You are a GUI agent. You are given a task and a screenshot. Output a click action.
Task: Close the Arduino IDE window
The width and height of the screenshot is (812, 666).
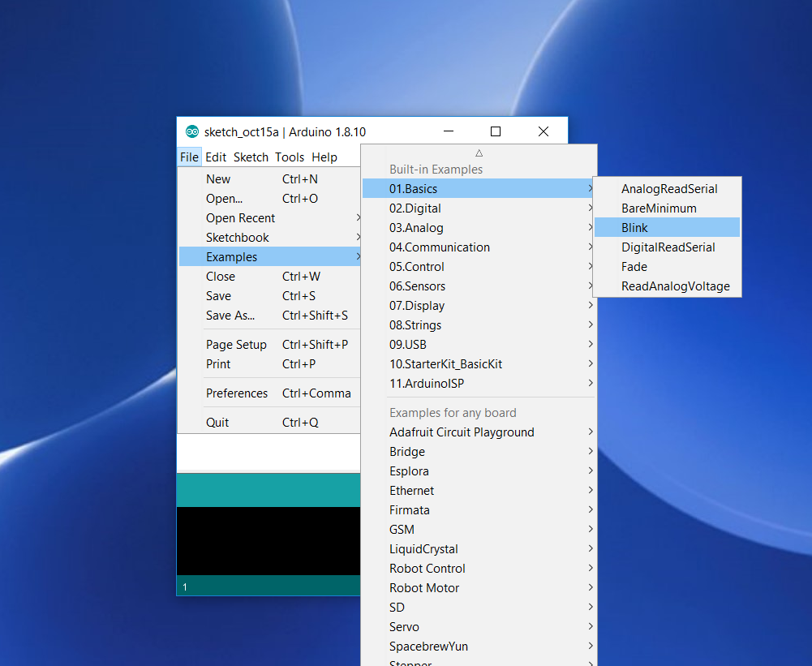pos(543,131)
